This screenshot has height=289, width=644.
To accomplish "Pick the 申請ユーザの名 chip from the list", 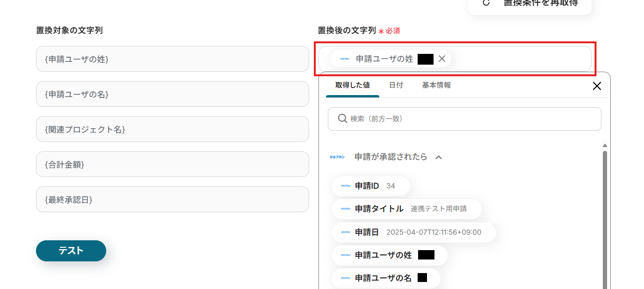I will (386, 278).
